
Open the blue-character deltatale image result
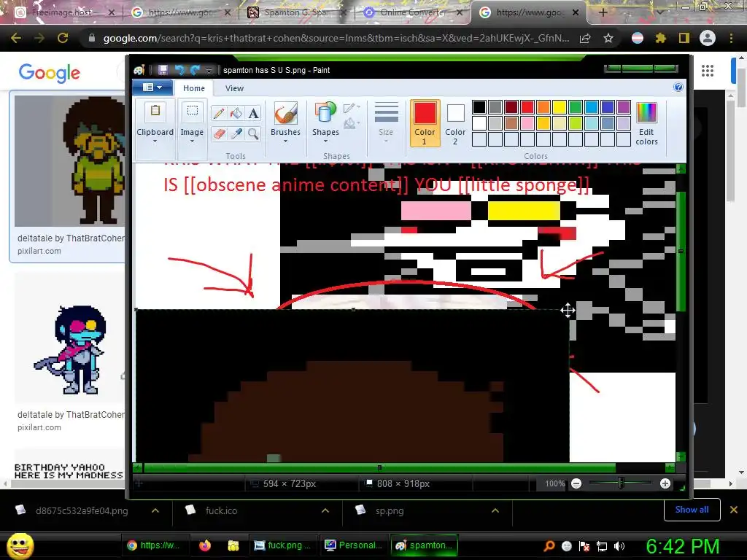click(69, 338)
